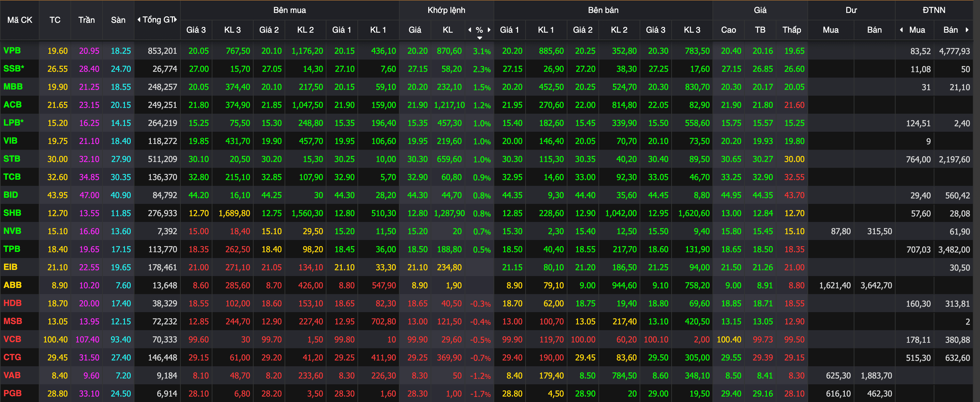Click the Tổng GT header label

coord(158,20)
